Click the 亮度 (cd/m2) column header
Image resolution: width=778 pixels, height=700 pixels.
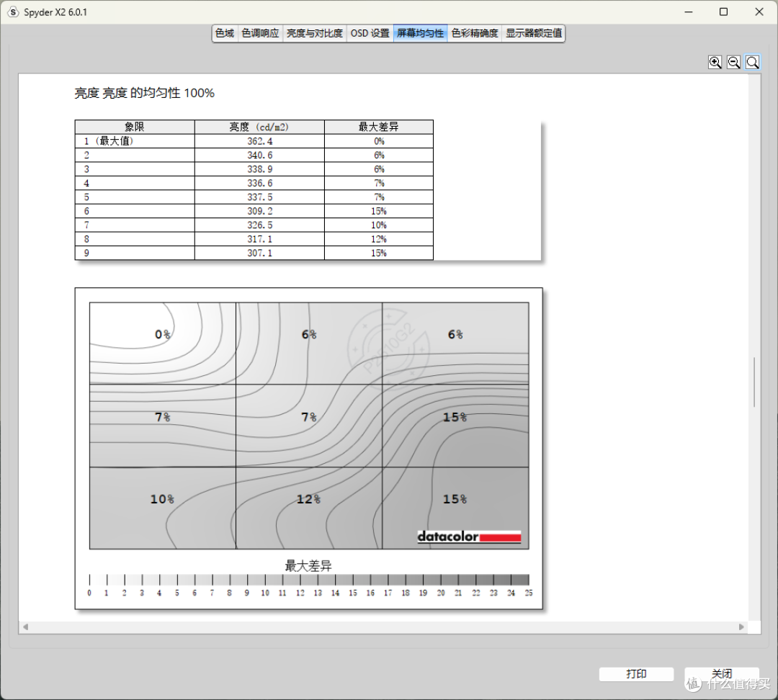(259, 127)
